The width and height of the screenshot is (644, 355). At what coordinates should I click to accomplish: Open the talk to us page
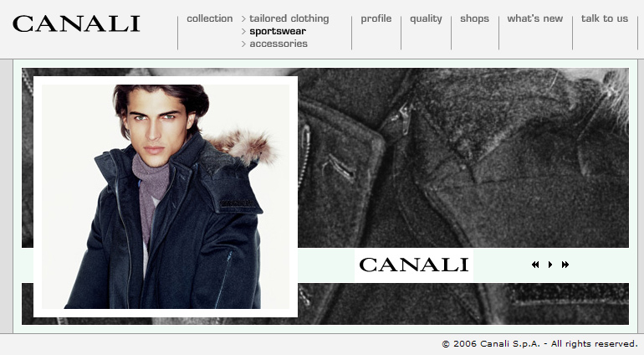604,18
